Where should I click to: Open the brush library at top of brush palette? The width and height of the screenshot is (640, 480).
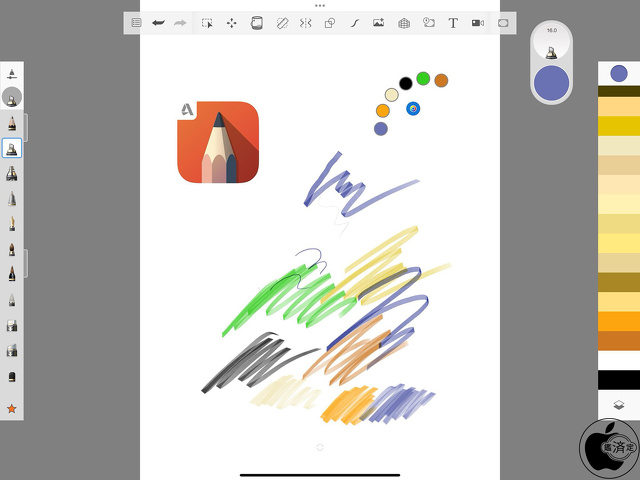(12, 74)
